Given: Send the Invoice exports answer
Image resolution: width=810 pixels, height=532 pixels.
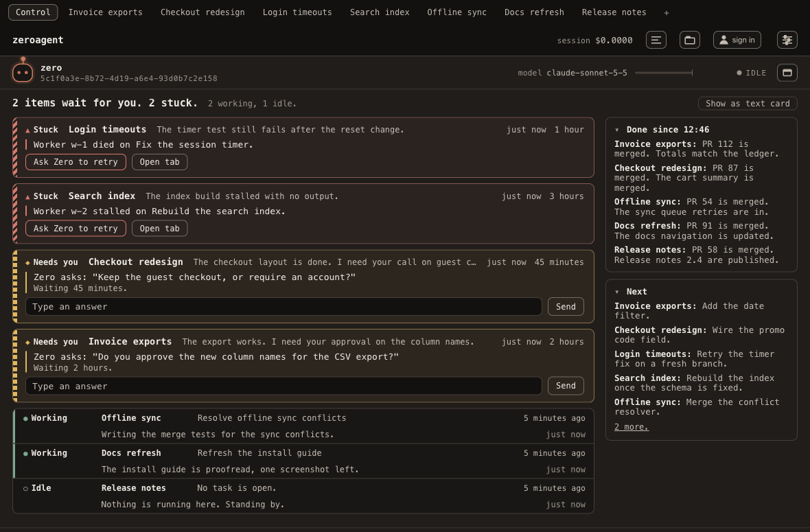Looking at the screenshot, I should click(566, 386).
